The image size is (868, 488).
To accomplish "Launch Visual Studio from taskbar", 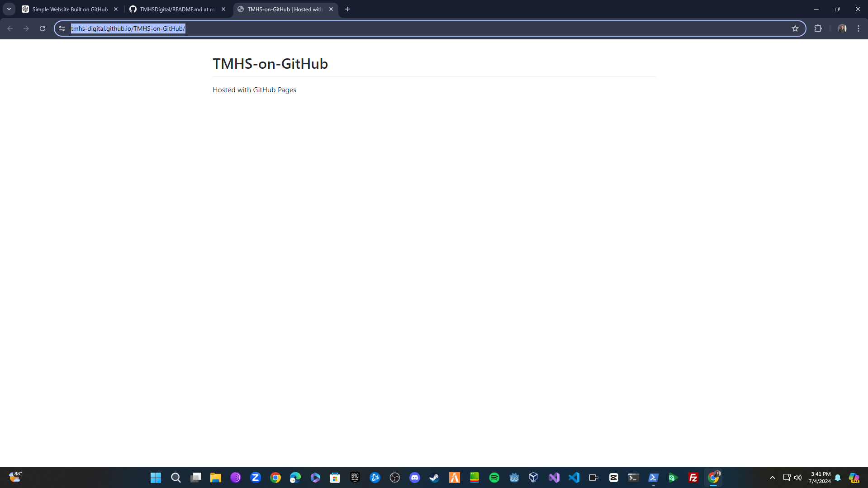I will pos(554,478).
